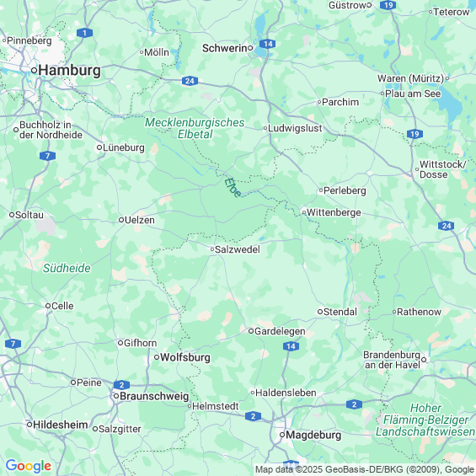Click the Magdeburg city marker

click(x=282, y=435)
